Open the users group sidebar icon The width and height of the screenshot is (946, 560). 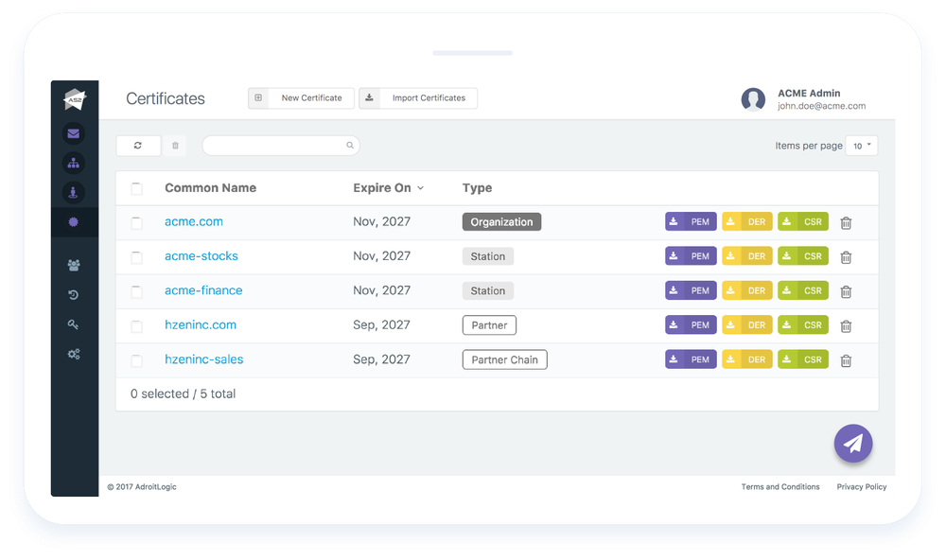pos(74,265)
